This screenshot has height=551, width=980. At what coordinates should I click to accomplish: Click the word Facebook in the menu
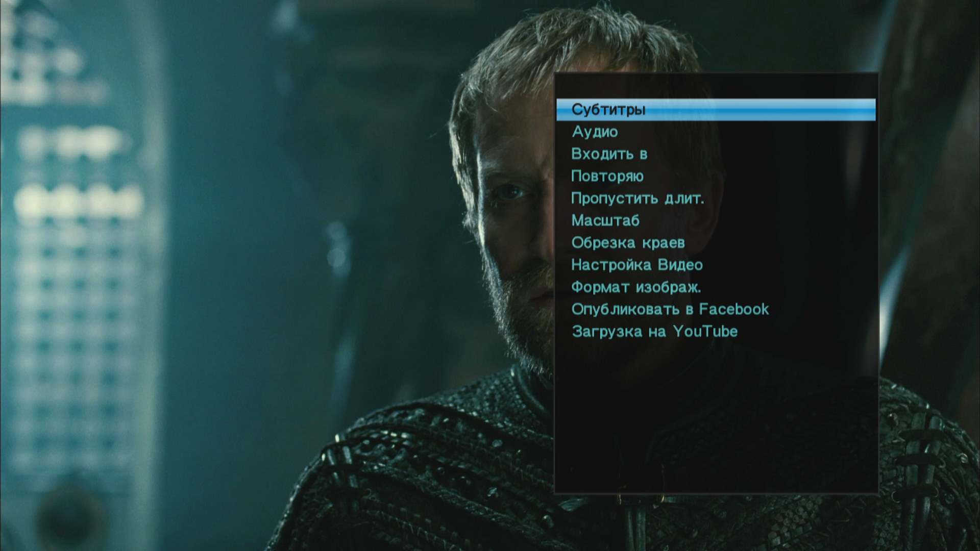click(733, 309)
